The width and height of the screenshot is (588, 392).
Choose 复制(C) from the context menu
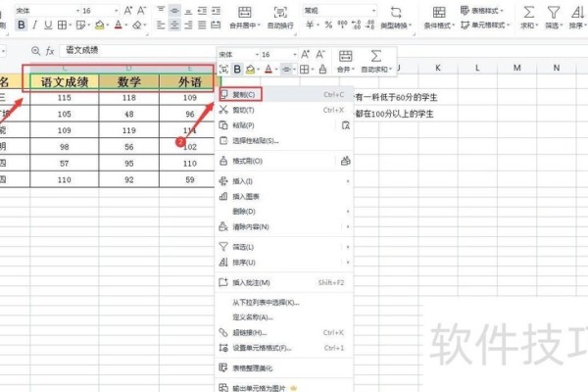284,94
